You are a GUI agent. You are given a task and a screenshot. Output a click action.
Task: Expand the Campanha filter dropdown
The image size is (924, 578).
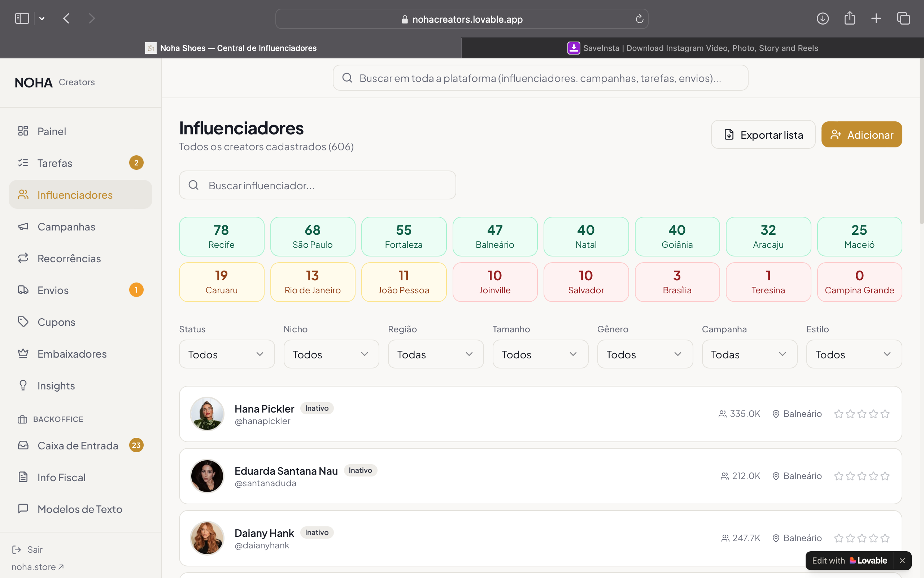coord(750,354)
